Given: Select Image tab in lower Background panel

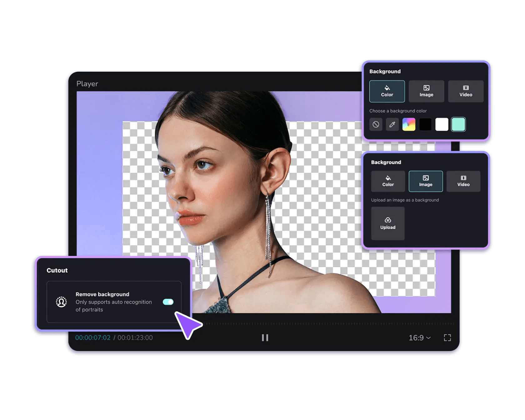Looking at the screenshot, I should [426, 181].
